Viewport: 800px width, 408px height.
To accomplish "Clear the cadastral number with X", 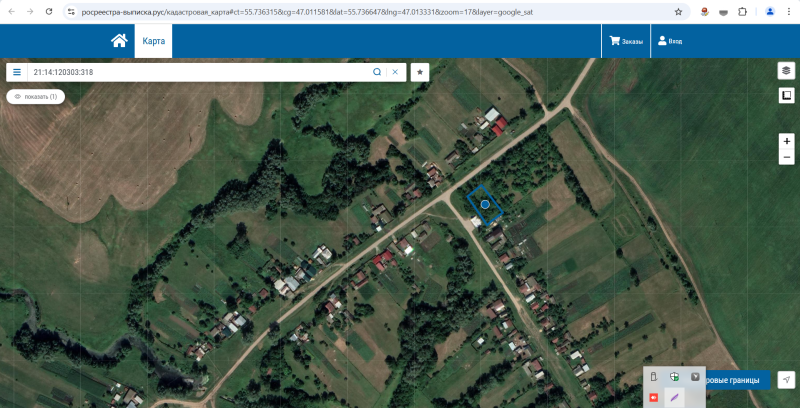I will (x=395, y=72).
